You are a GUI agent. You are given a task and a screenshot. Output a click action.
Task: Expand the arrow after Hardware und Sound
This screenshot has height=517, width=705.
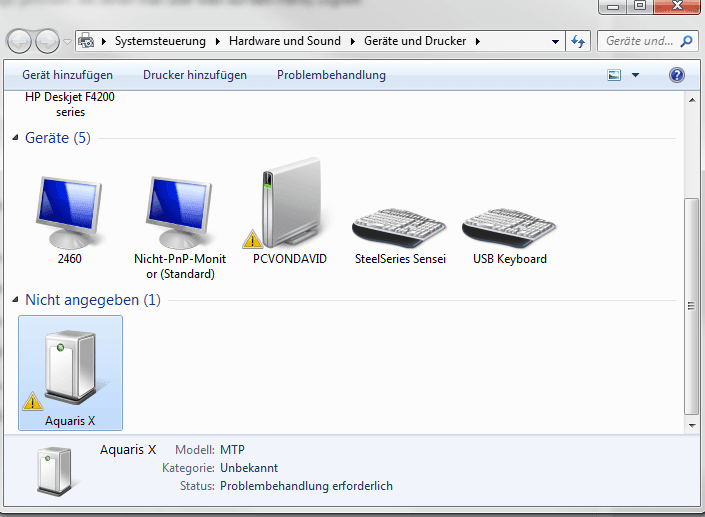click(x=352, y=41)
